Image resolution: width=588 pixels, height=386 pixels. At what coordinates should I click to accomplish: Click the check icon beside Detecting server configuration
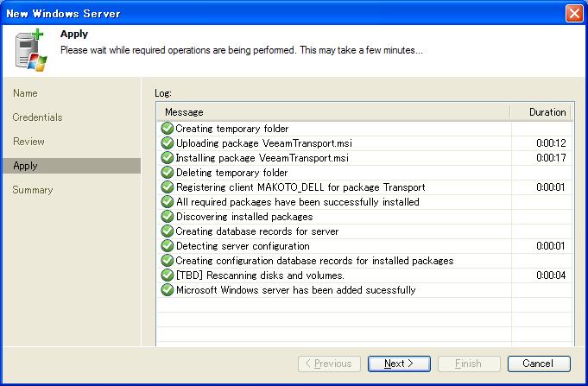[x=167, y=246]
